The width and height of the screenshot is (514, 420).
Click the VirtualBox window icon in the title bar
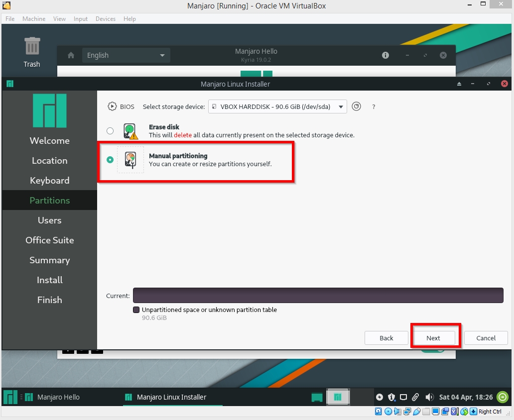tap(6, 5)
